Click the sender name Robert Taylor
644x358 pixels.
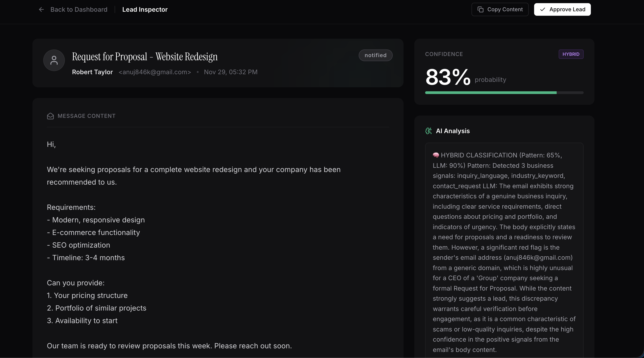click(x=92, y=72)
